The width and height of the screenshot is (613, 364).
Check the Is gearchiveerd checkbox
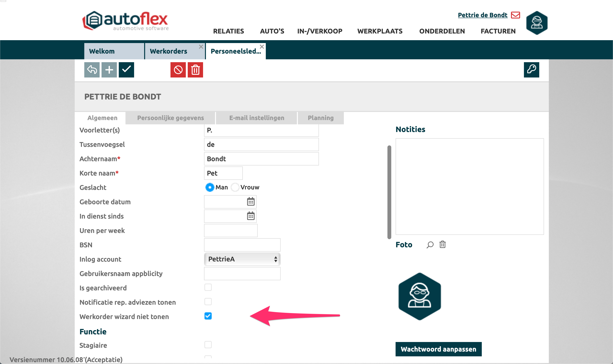pos(208,287)
